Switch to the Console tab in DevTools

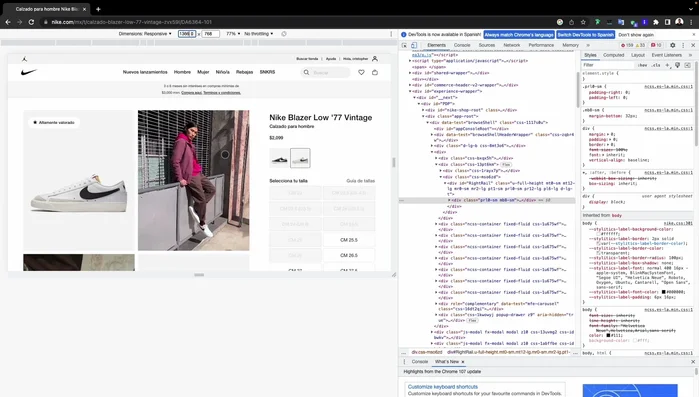pyautogui.click(x=462, y=45)
